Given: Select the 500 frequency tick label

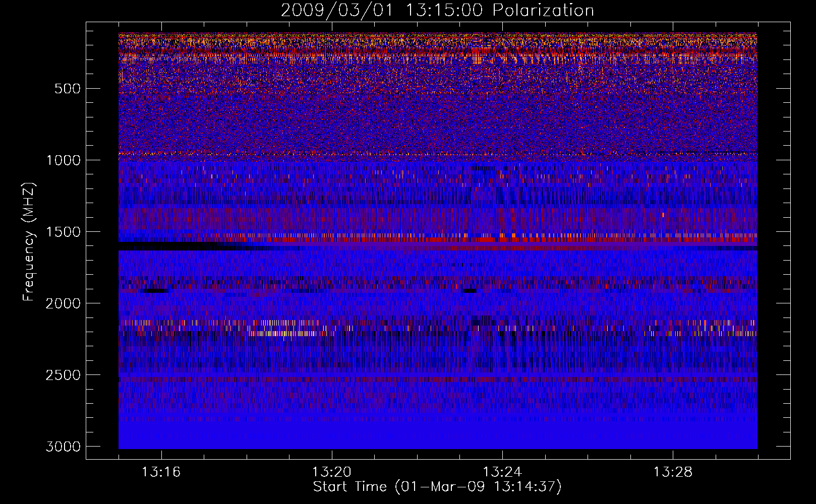Looking at the screenshot, I should click(x=68, y=89).
